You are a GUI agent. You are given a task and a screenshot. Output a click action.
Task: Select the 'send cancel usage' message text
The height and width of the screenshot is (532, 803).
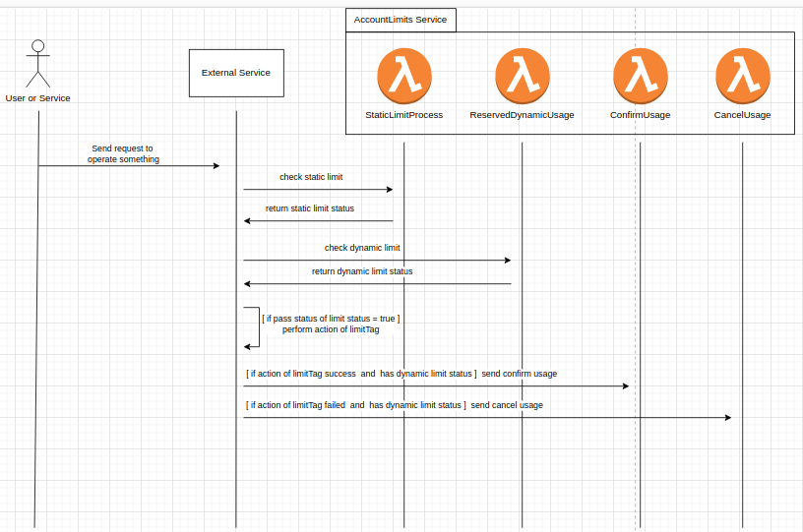pyautogui.click(x=507, y=405)
